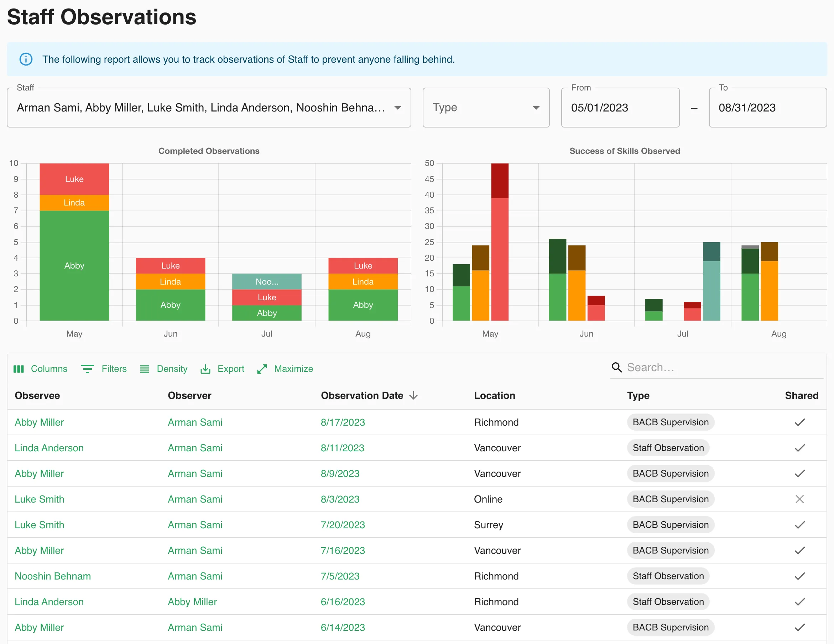Screen dimensions: 834x644
Task: Click the shared checkmark for 8/11/2023 row
Action: pos(799,448)
